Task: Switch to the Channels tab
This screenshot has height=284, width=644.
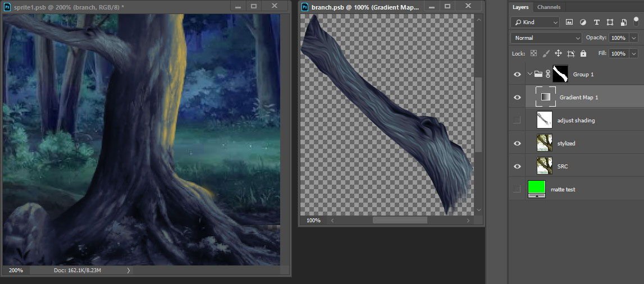Action: 548,7
